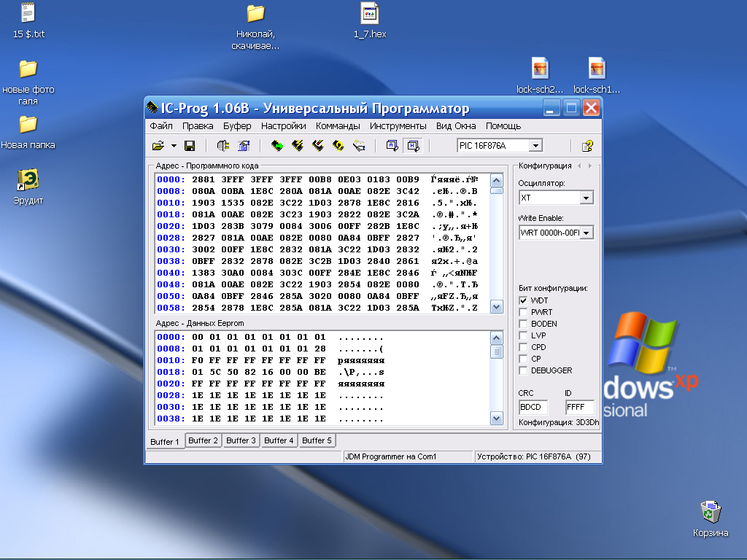The image size is (747, 560).
Task: Open the options properties icon
Action: tap(244, 146)
